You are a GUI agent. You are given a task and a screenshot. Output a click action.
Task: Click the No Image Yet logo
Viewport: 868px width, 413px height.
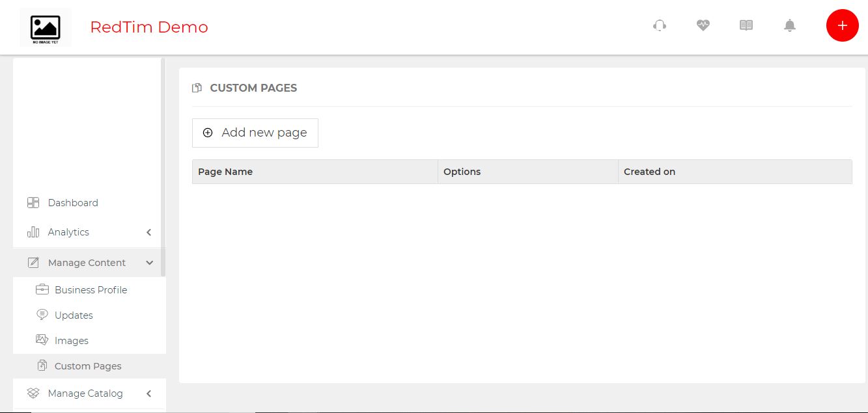pos(46,28)
